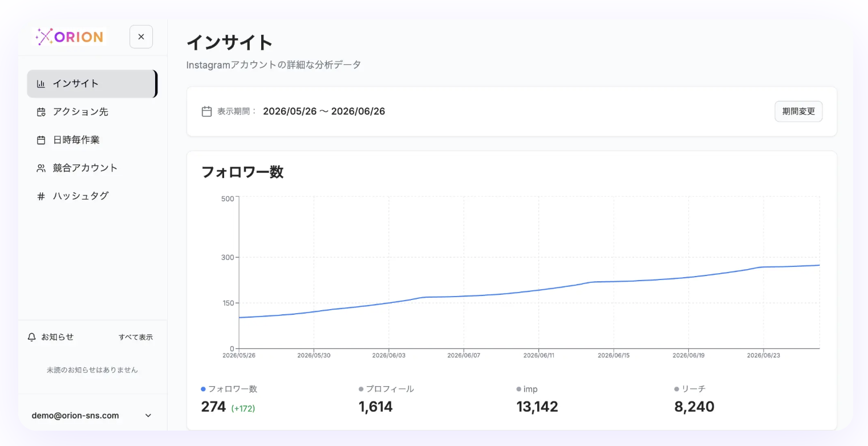Click the インサイト page heading

click(x=230, y=42)
